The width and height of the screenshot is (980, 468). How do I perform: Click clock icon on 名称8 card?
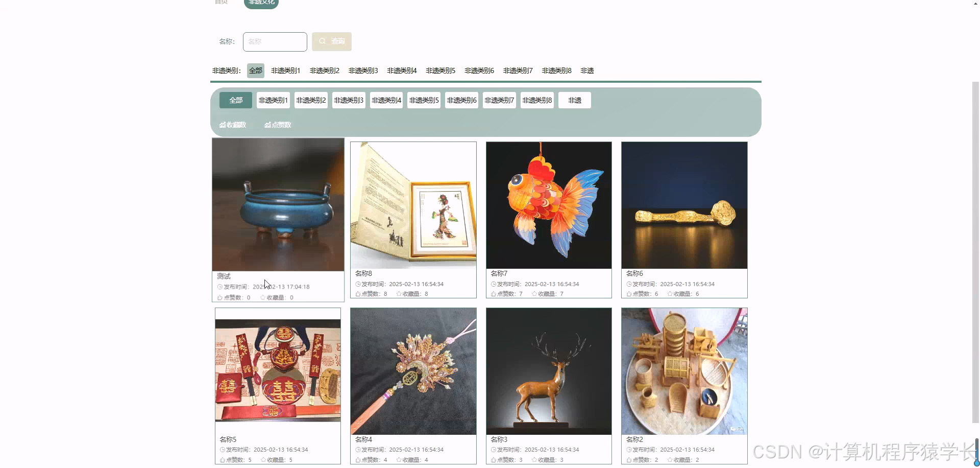point(358,284)
